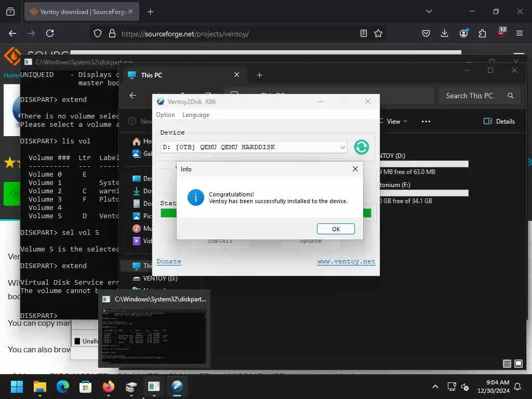532x399 pixels.
Task: Open the Firefox hamburger menu
Action: pyautogui.click(x=520, y=33)
